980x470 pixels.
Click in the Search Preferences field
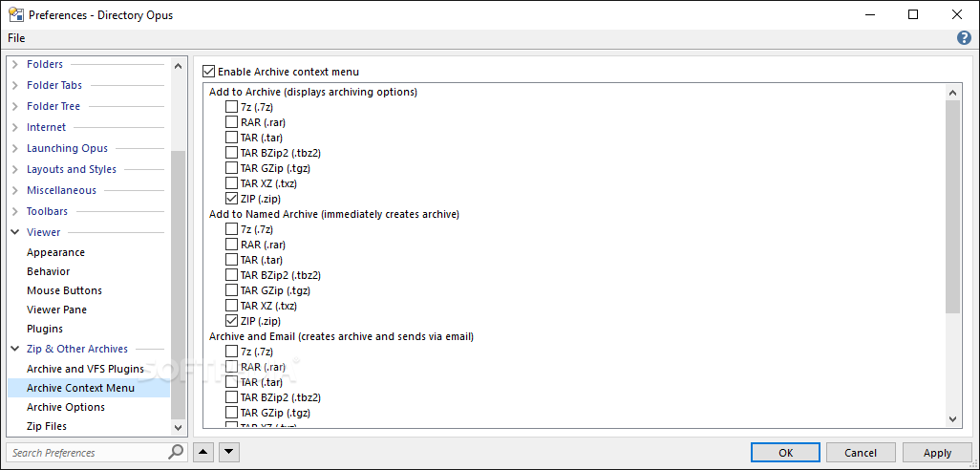point(89,452)
